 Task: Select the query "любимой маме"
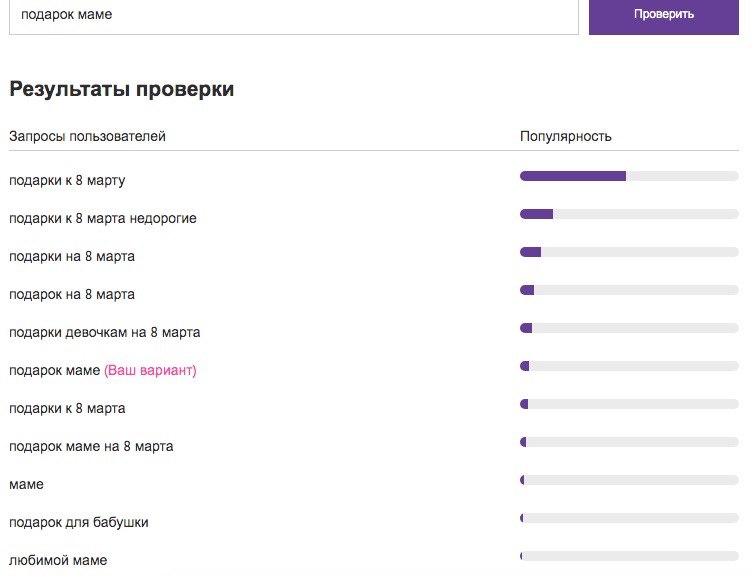(x=58, y=560)
